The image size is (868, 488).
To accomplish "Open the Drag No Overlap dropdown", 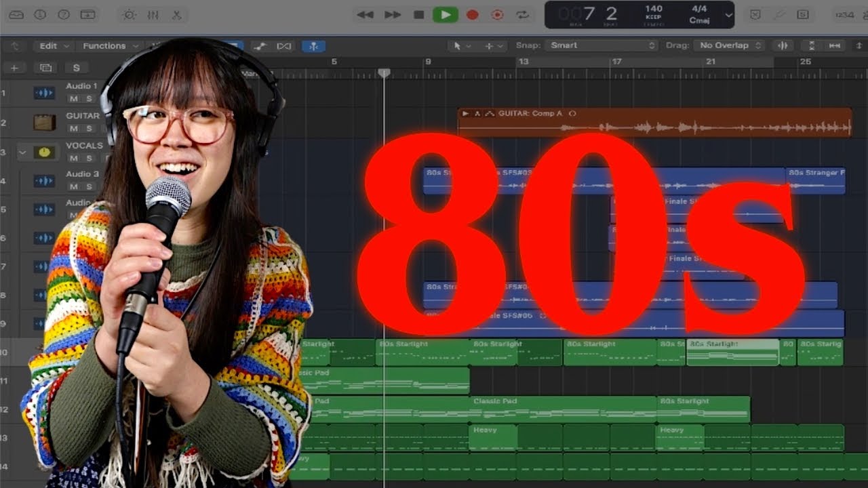I will (x=729, y=45).
